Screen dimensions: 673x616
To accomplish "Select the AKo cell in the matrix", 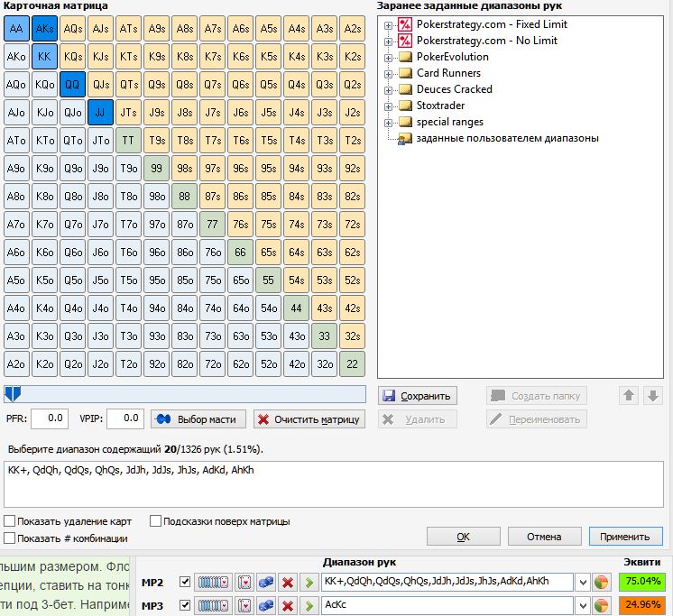I will point(15,57).
